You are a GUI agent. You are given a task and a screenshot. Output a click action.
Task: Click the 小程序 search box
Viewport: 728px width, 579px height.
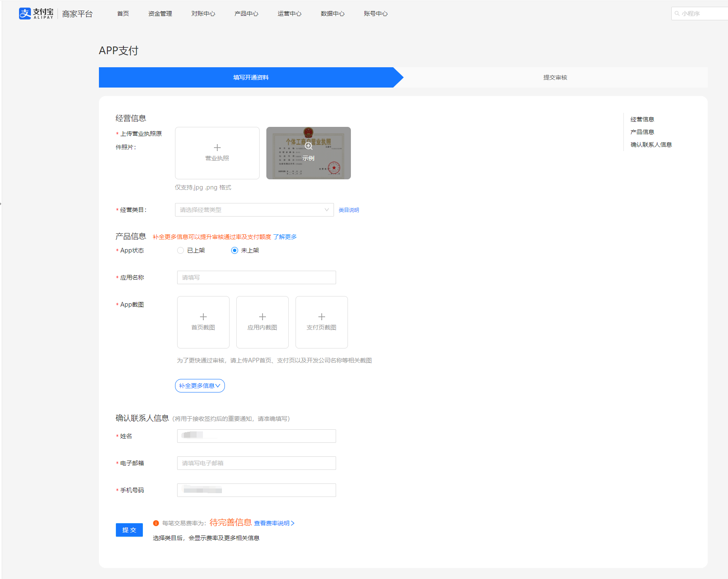[x=700, y=14]
